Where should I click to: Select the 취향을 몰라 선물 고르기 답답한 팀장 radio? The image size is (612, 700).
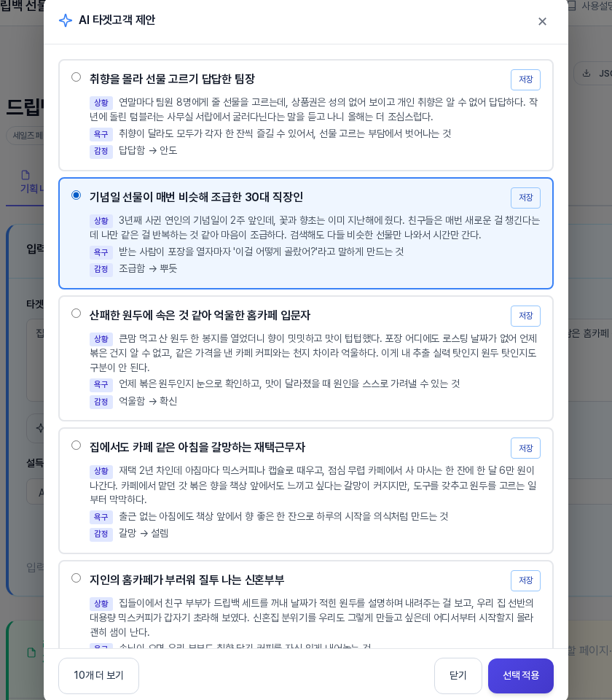(76, 77)
